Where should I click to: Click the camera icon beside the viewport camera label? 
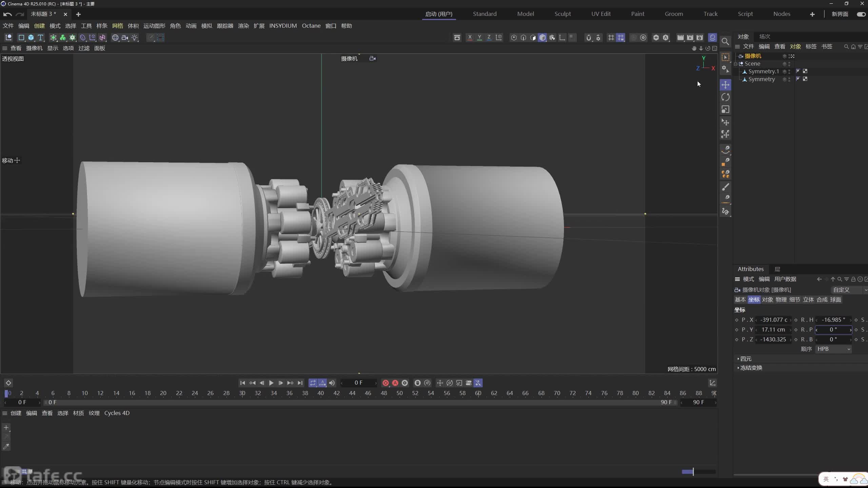click(372, 59)
